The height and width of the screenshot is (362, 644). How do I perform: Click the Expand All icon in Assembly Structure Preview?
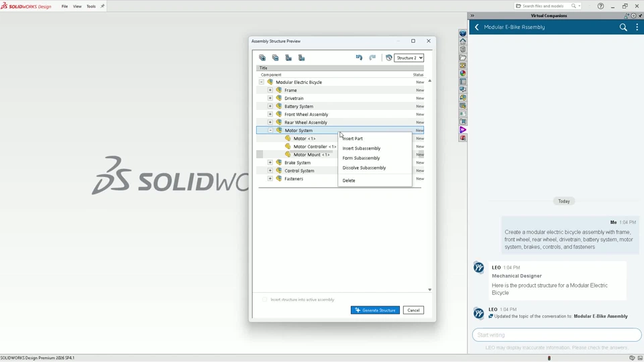click(x=262, y=58)
